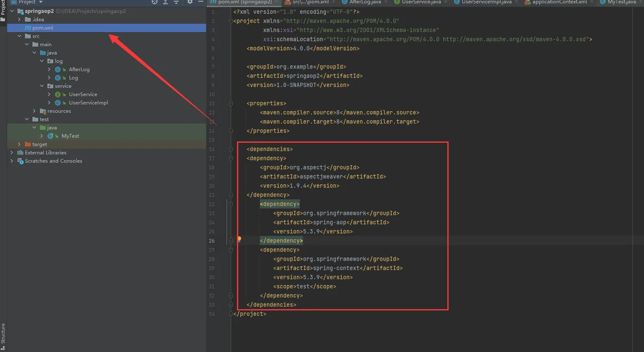The image size is (644, 352).
Task: Close the pom.xml (springaop2) tab
Action: click(277, 2)
